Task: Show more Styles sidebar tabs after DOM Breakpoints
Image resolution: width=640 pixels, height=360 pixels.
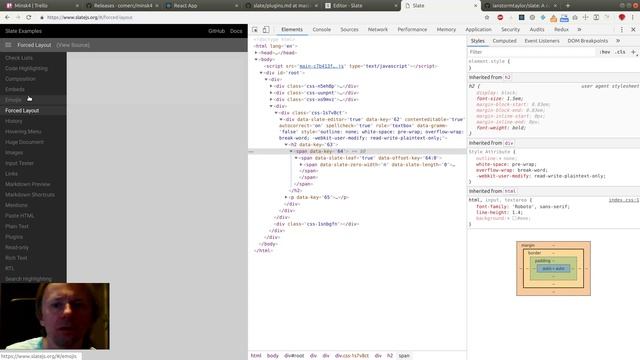Action: tap(618, 41)
